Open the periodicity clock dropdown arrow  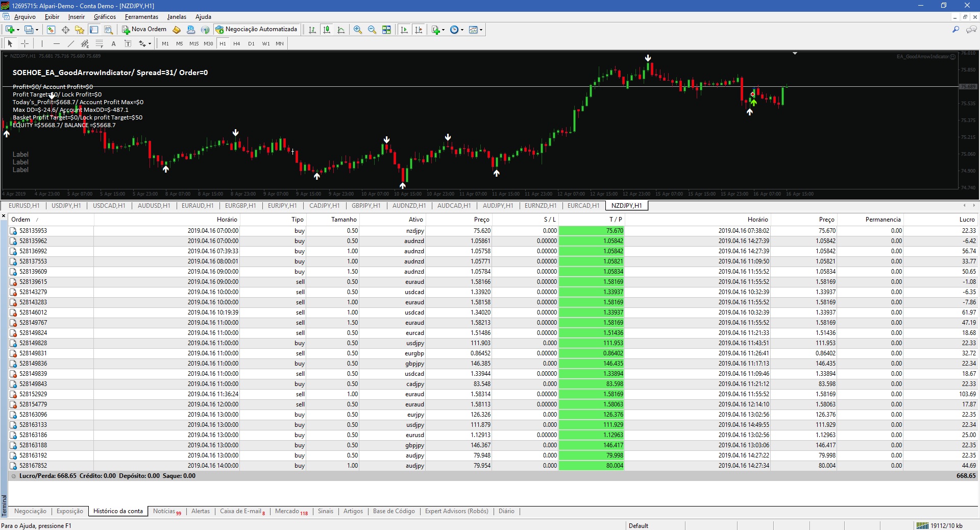(x=462, y=30)
